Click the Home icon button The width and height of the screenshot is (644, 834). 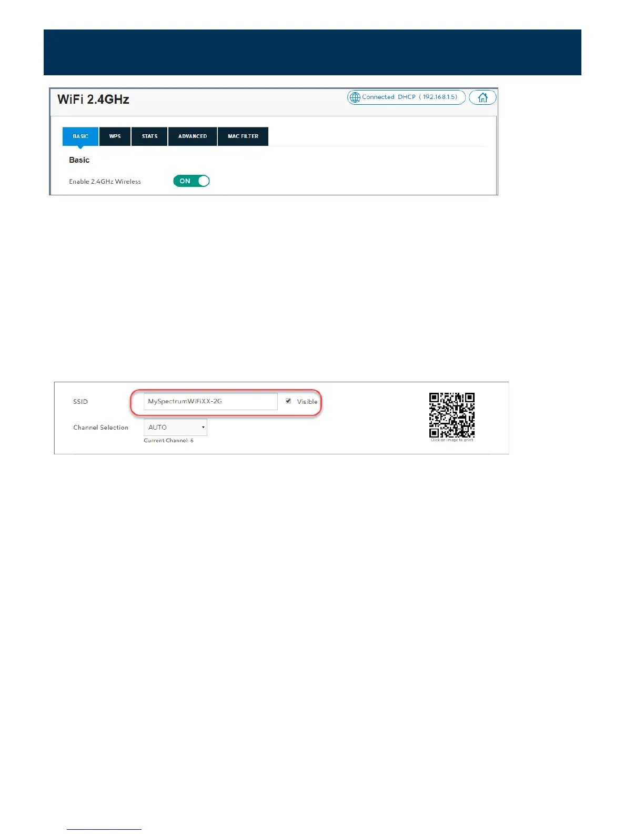point(482,97)
